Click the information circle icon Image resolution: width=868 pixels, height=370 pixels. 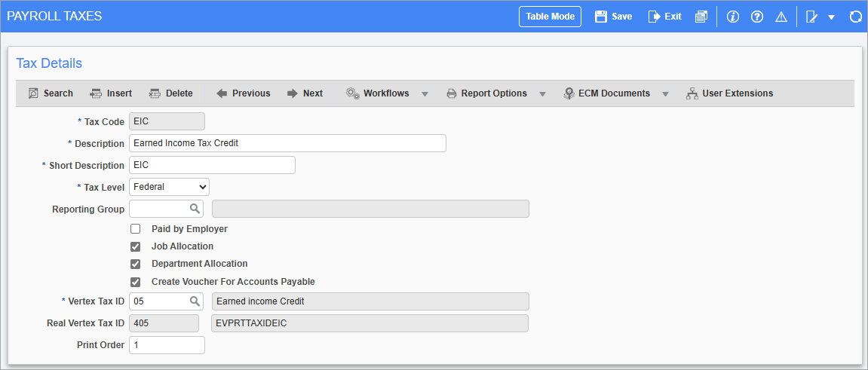point(733,17)
